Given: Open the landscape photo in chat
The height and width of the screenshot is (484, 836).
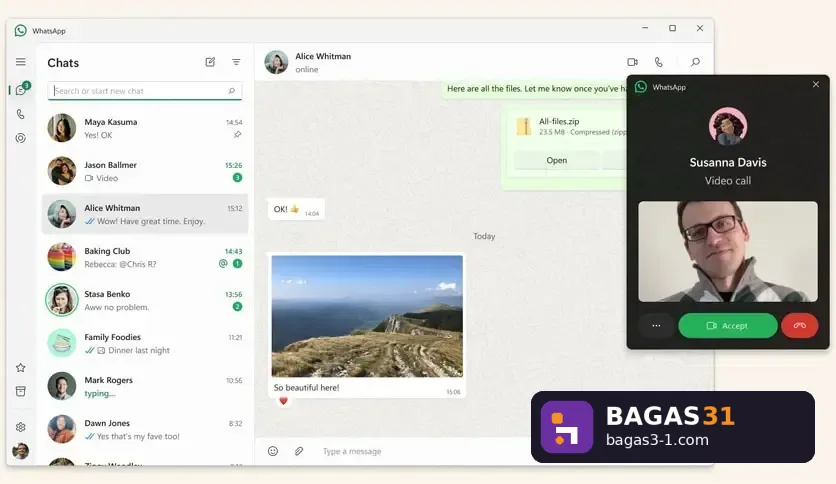Looking at the screenshot, I should 367,316.
